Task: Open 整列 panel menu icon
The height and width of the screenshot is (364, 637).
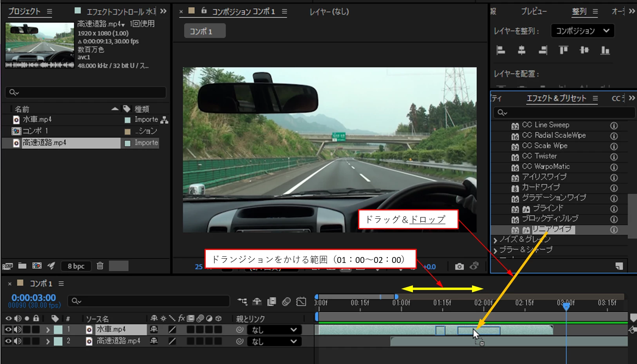Action: coord(595,12)
